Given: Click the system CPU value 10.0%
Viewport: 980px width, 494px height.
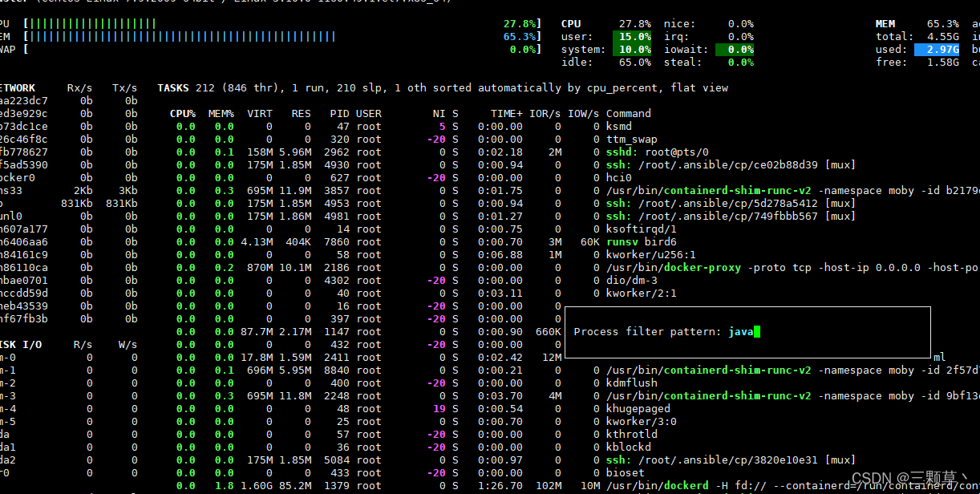Looking at the screenshot, I should [x=634, y=50].
